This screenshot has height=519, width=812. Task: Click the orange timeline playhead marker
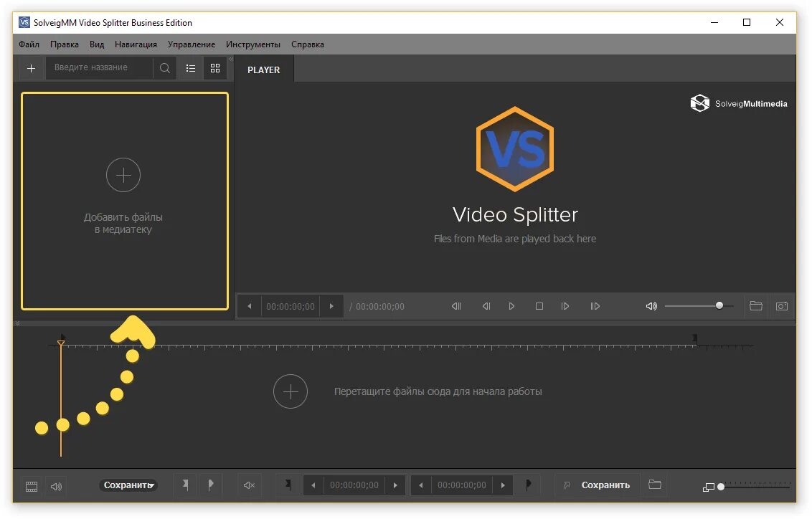tap(60, 343)
